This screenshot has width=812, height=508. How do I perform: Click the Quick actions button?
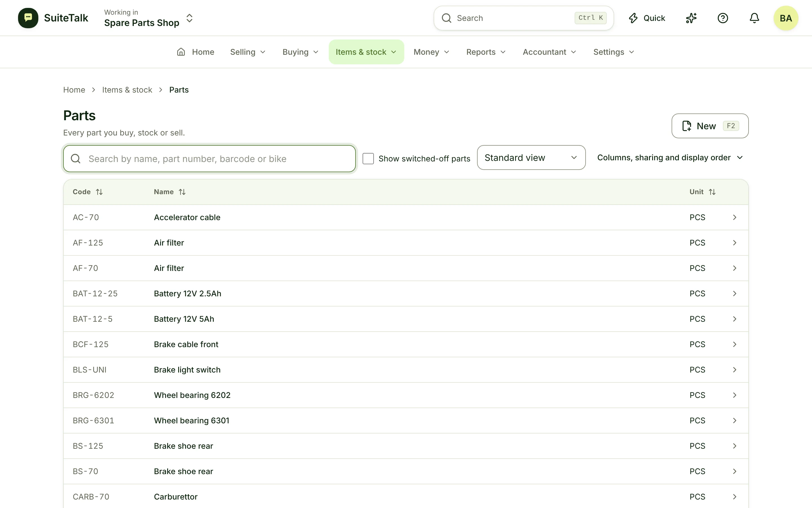(x=646, y=18)
